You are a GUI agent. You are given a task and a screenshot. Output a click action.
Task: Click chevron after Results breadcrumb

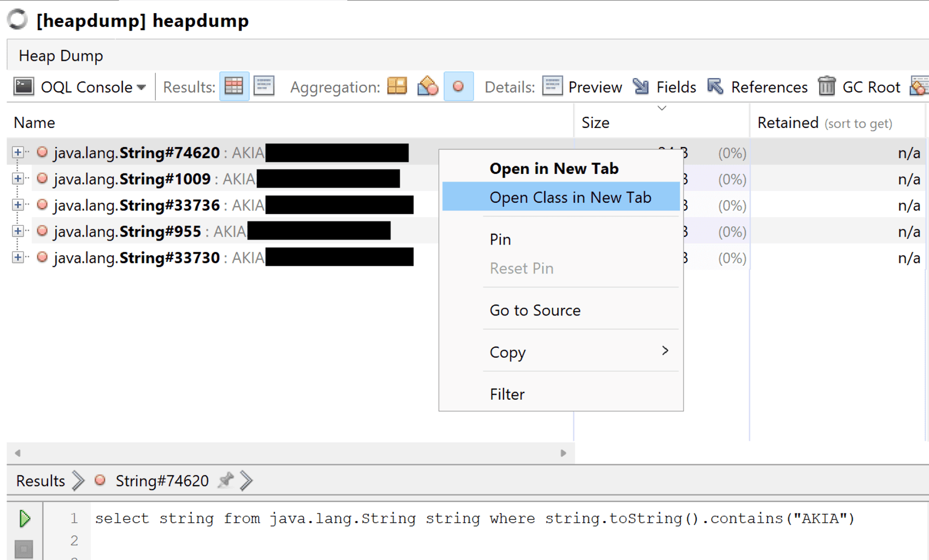pyautogui.click(x=79, y=481)
